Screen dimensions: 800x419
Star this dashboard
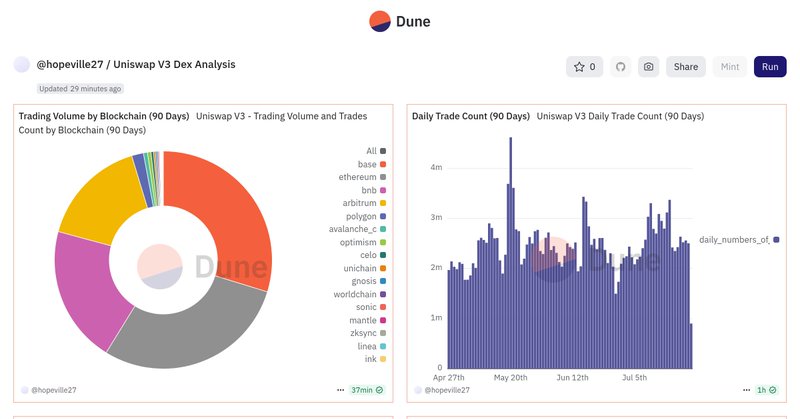585,67
